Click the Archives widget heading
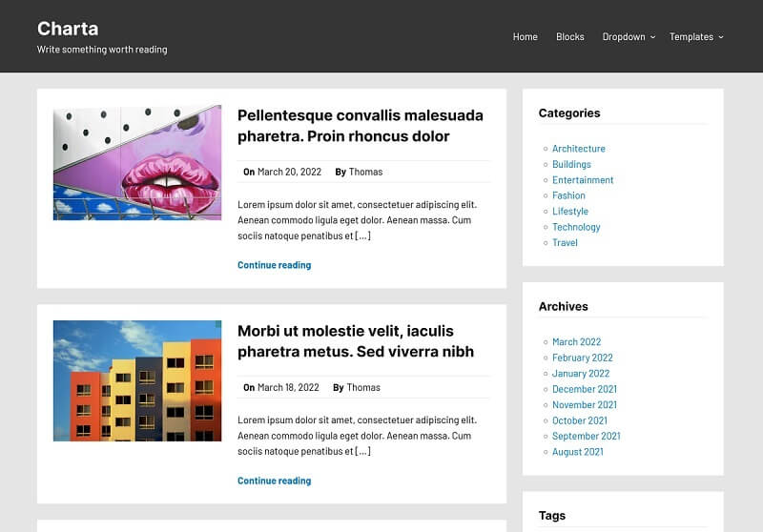The width and height of the screenshot is (763, 532). tap(563, 306)
